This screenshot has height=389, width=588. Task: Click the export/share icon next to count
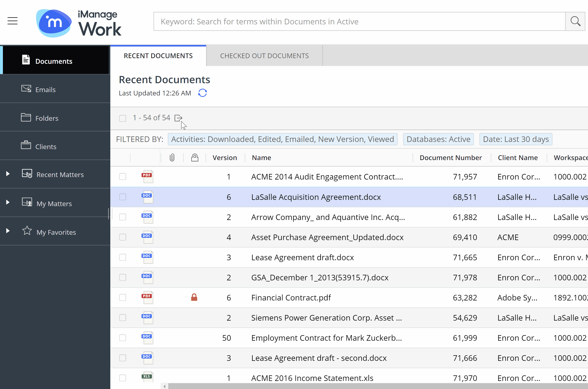coord(178,118)
